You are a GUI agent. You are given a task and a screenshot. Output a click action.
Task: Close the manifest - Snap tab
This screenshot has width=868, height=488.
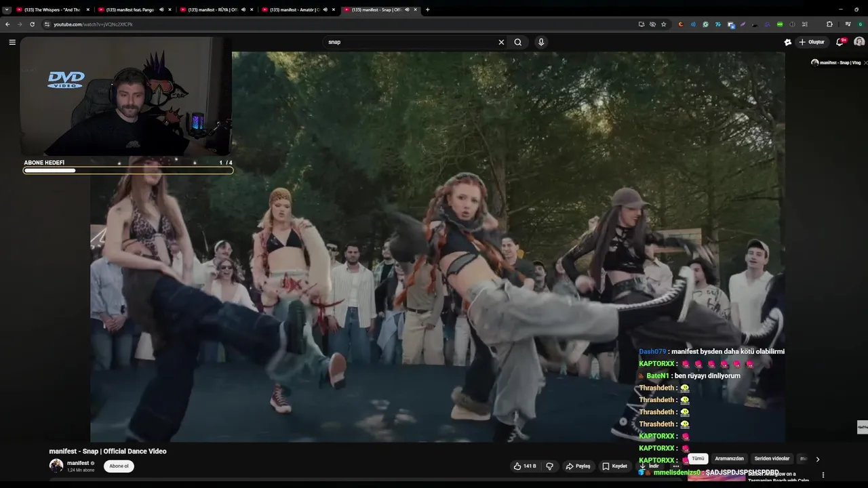(415, 9)
